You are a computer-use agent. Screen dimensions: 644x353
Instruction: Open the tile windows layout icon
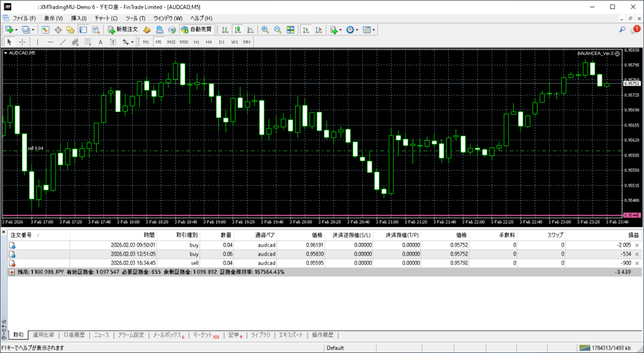pyautogui.click(x=290, y=30)
